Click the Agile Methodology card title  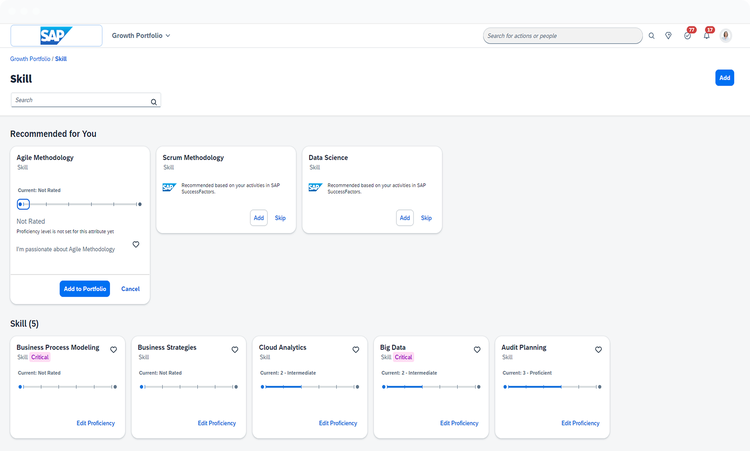coord(45,157)
